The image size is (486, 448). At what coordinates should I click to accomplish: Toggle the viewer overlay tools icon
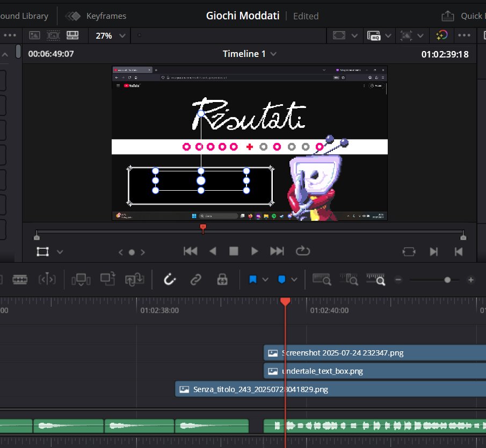coord(406,35)
